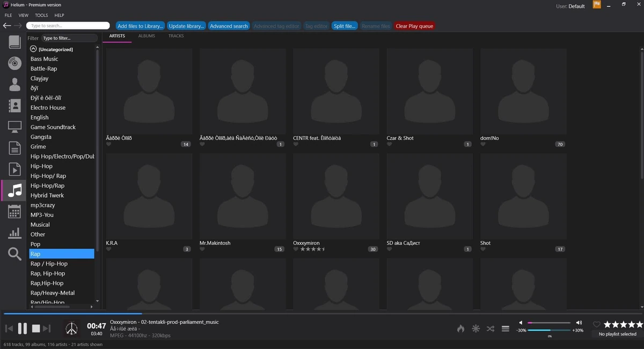644x349 pixels.
Task: Click the peace-sign album art thumbnail
Action: click(71, 328)
